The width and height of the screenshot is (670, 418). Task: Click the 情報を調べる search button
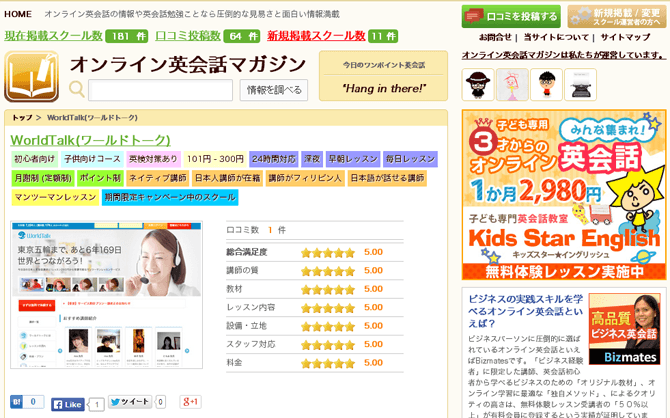[x=274, y=90]
